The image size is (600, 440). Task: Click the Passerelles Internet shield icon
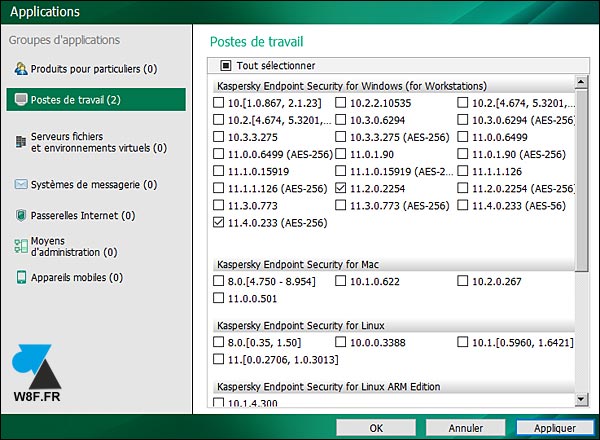pos(21,215)
